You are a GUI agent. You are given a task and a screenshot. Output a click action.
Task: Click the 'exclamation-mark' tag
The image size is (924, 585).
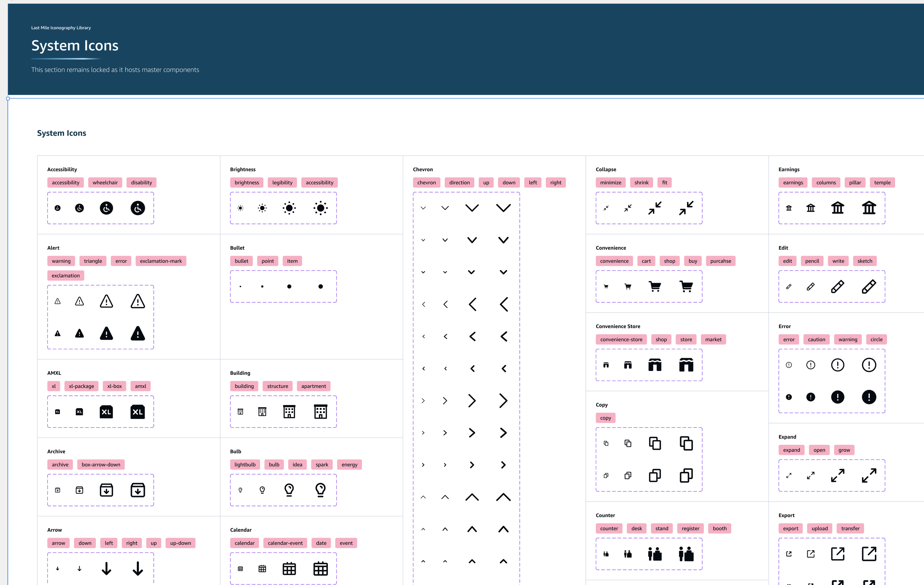coord(161,261)
